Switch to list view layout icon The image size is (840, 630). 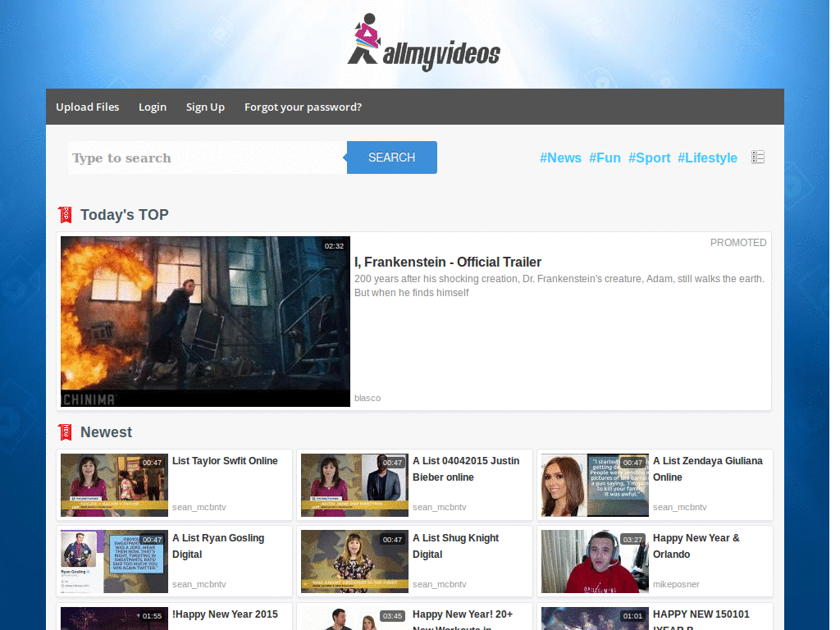tap(757, 157)
